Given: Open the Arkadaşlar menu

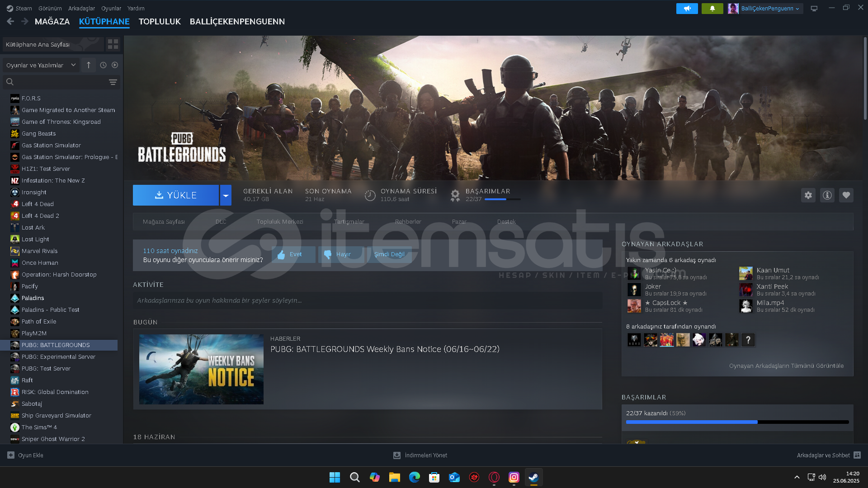Looking at the screenshot, I should point(81,8).
